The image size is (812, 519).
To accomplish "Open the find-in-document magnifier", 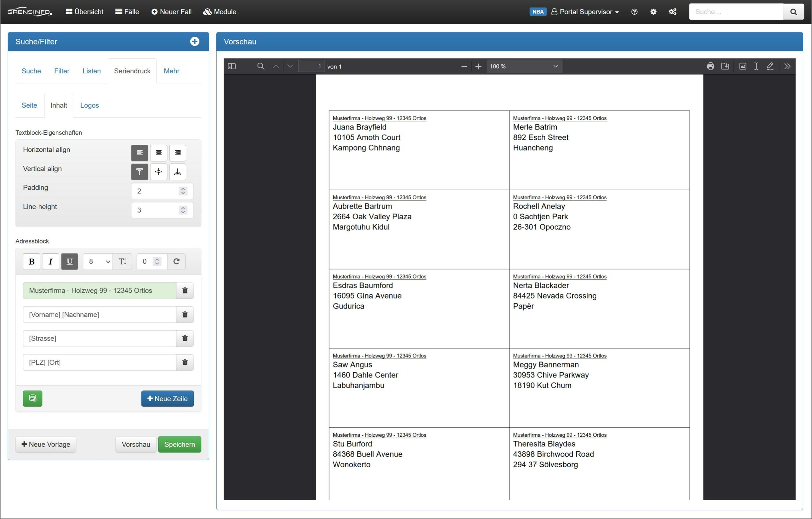I will tap(261, 66).
